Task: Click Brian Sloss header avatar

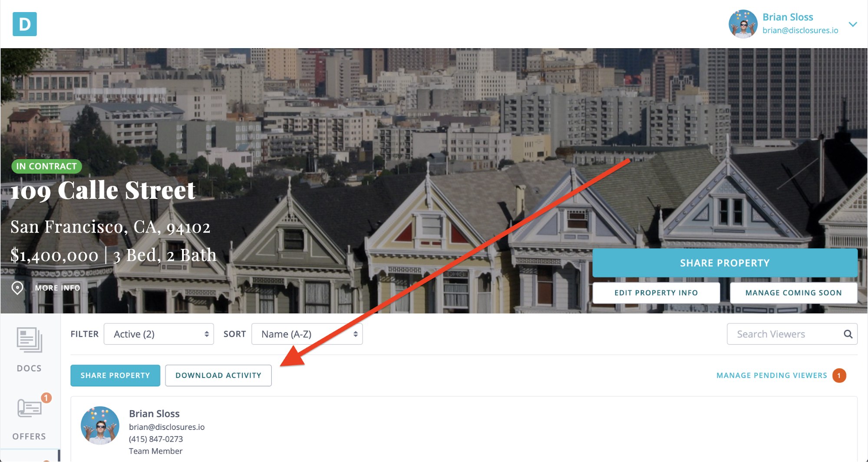Action: 743,24
